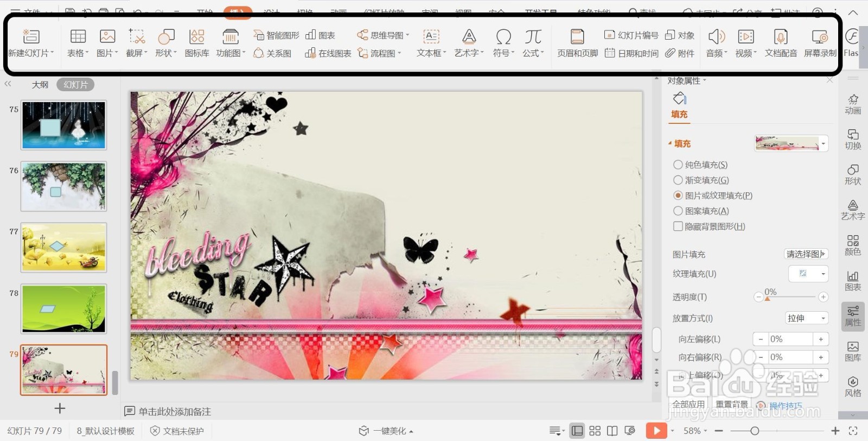The height and width of the screenshot is (441, 868).
Task: Open the ribbon 艺术字 word art tool
Action: tap(469, 43)
